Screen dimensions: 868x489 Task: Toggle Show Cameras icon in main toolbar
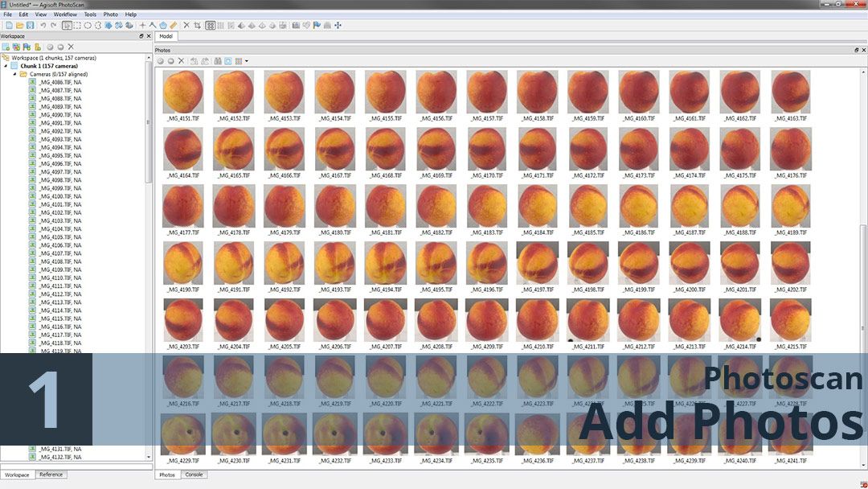point(296,26)
